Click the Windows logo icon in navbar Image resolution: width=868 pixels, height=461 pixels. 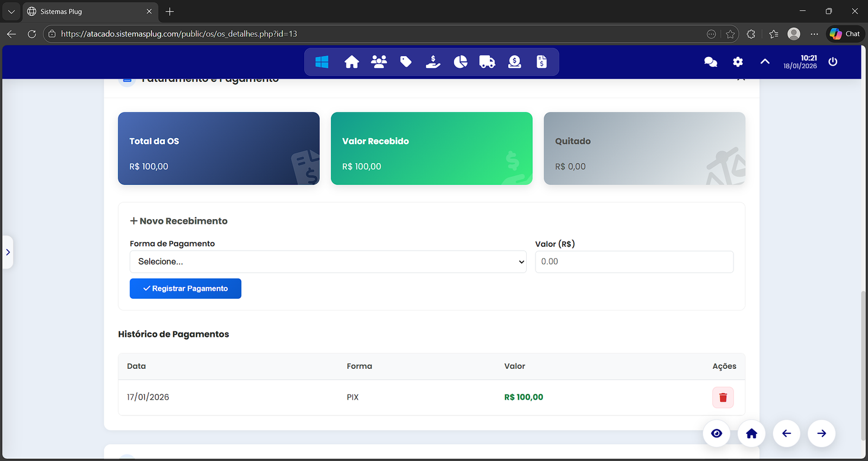click(322, 62)
